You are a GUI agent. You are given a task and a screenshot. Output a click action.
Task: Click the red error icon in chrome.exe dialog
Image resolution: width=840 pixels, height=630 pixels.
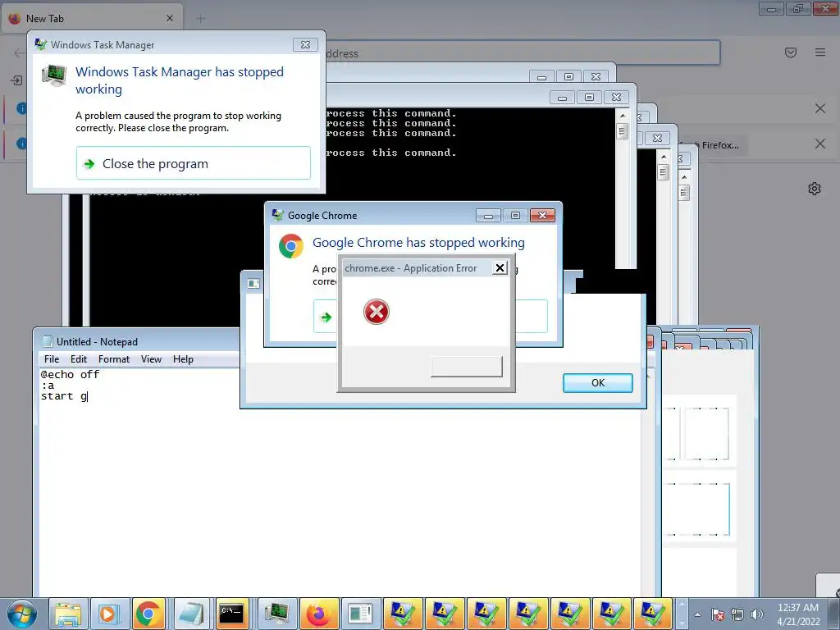pos(376,312)
